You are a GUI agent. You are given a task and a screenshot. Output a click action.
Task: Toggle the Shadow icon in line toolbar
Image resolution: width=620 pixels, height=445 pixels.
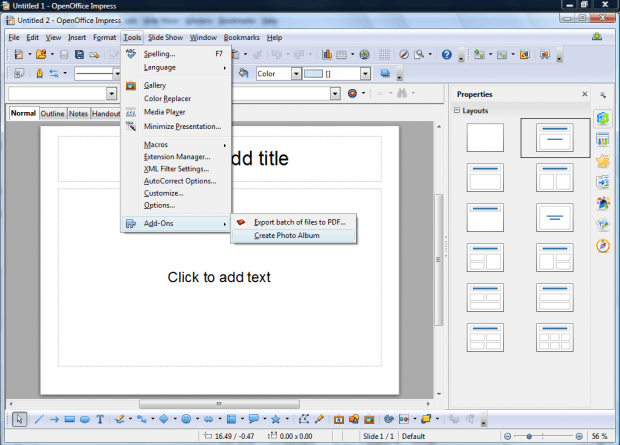385,74
